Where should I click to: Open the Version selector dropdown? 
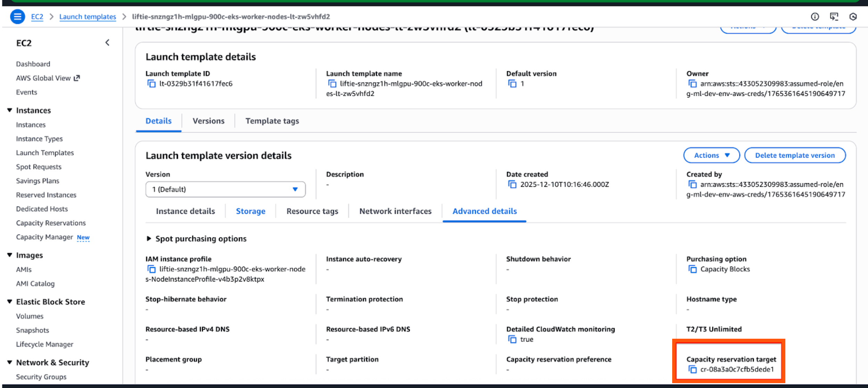point(225,189)
